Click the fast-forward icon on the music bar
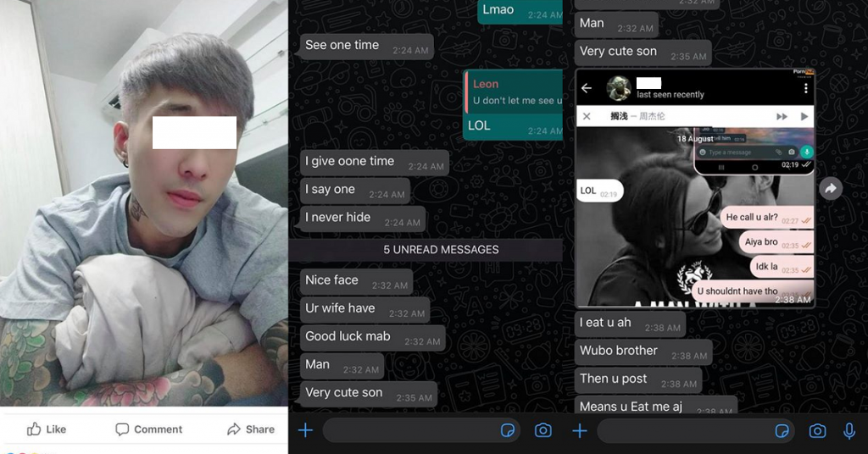Screen dimensions: 868x454 [x=782, y=117]
